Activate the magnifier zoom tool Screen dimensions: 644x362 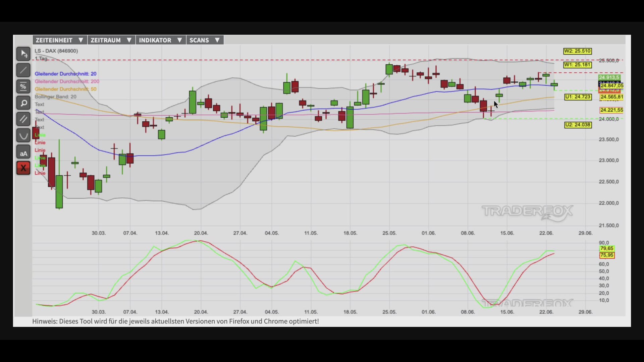(23, 103)
